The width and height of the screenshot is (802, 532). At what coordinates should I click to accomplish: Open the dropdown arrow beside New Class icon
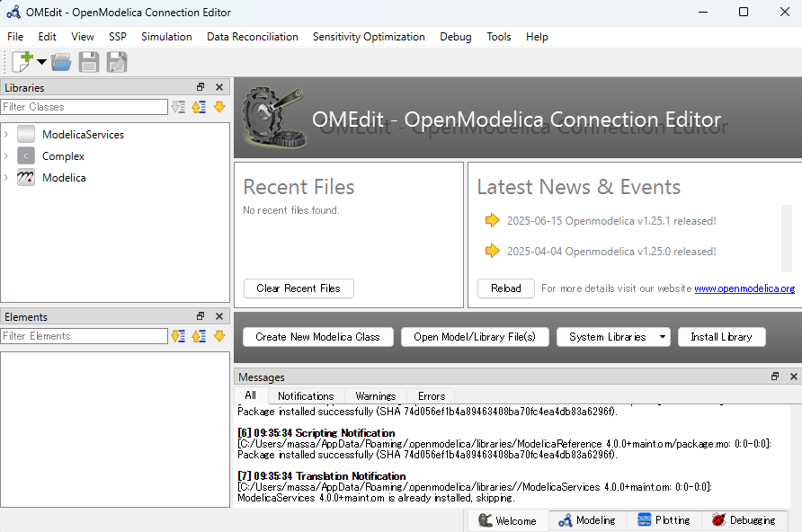pos(41,62)
